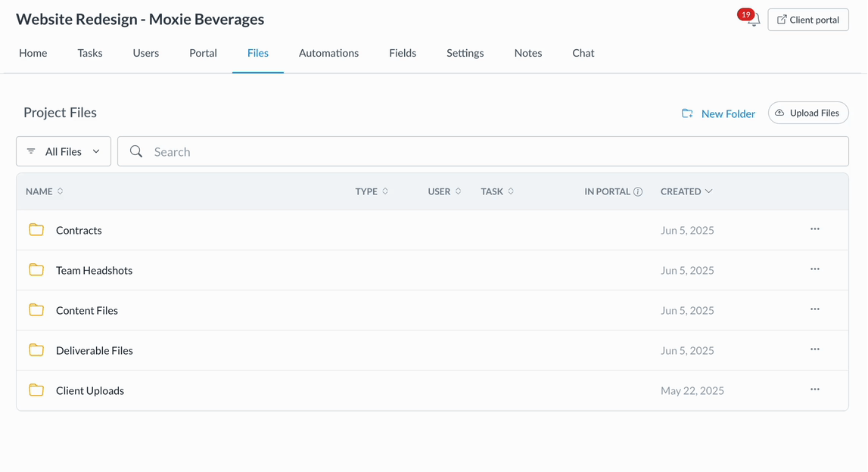Sort files by Type column

coord(372,192)
